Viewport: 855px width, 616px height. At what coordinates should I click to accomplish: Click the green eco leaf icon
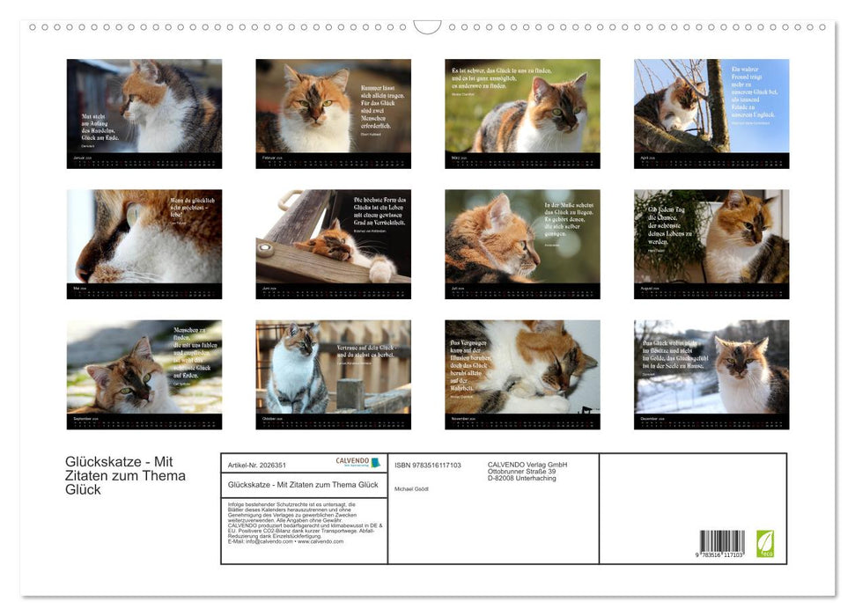[764, 542]
